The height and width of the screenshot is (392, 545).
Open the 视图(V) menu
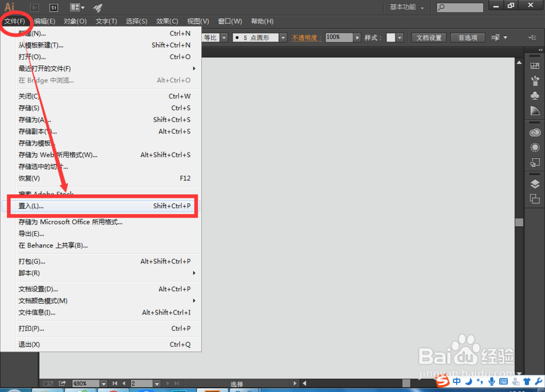[198, 21]
